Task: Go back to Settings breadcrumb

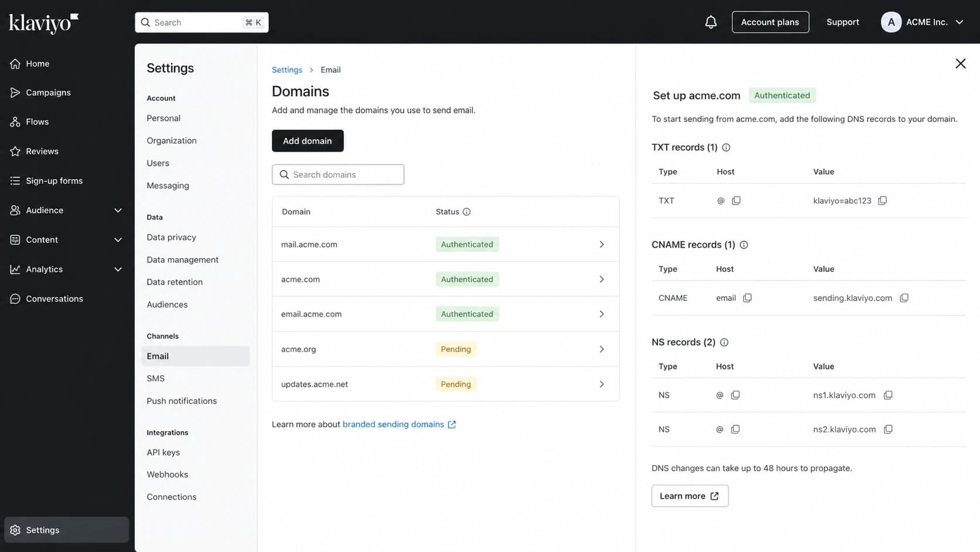Action: point(287,70)
